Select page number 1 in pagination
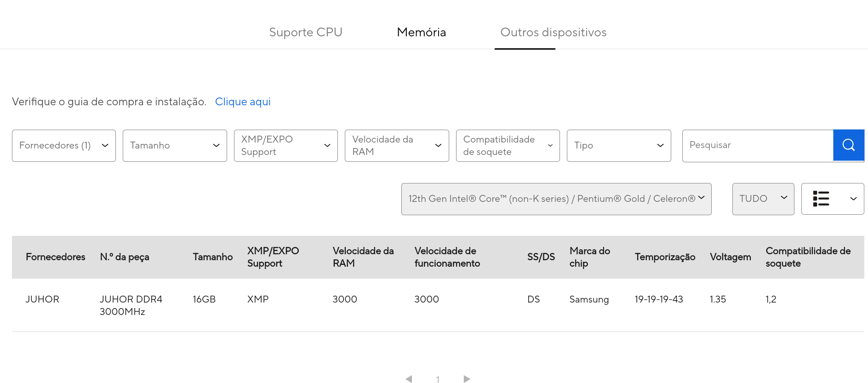This screenshot has width=868, height=383. [438, 379]
